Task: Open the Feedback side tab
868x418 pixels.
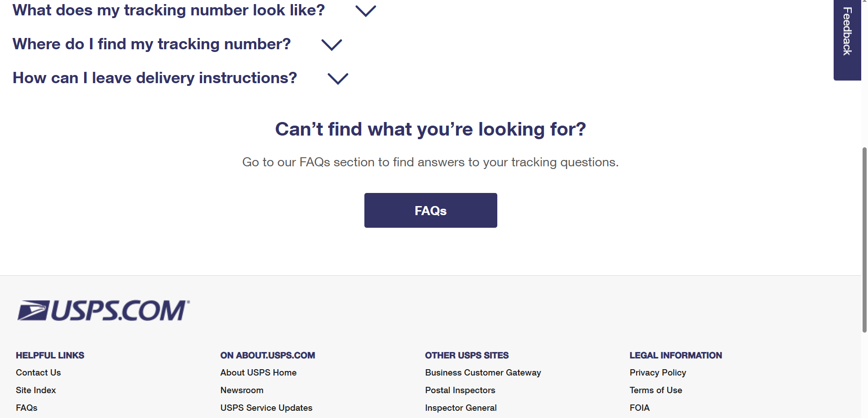Action: click(847, 32)
